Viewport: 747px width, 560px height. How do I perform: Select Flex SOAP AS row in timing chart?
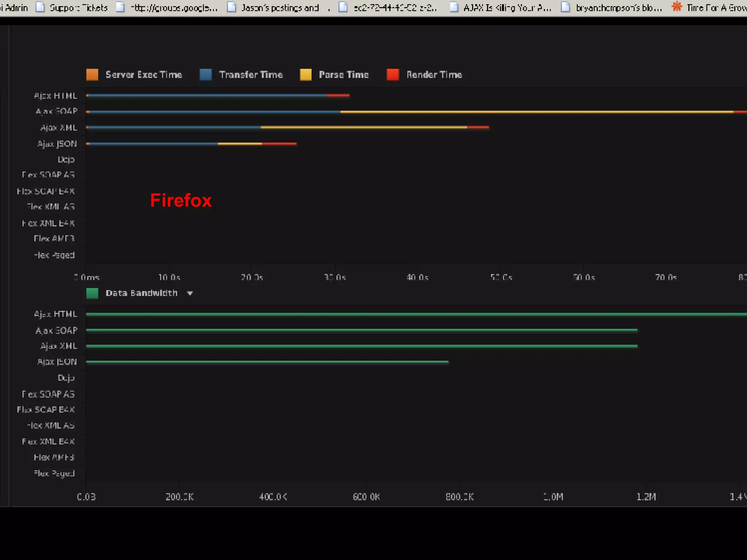[x=48, y=175]
